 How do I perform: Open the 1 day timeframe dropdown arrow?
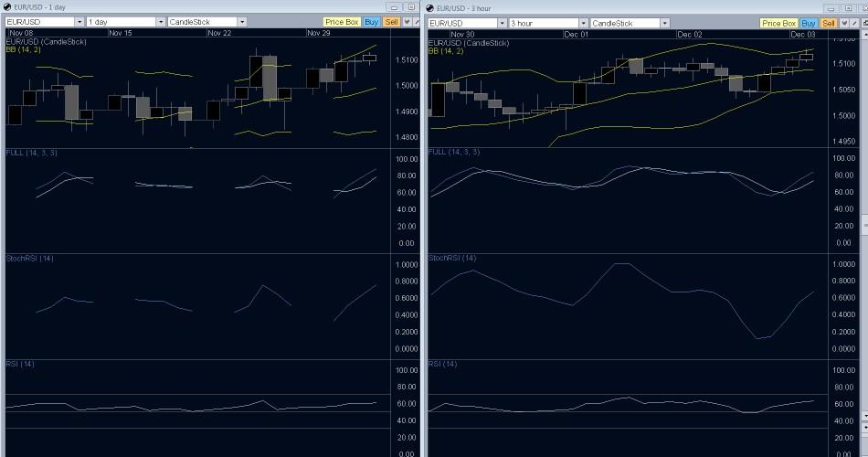click(x=161, y=22)
